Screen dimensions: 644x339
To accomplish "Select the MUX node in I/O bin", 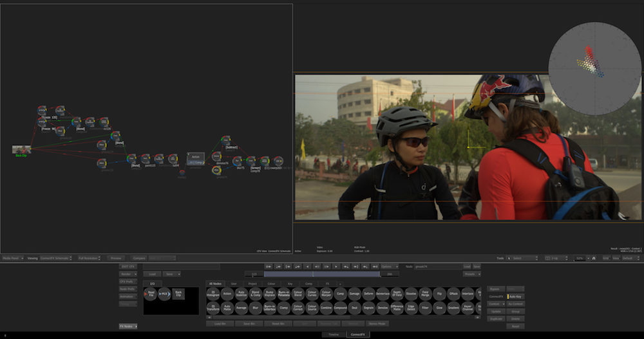I will pos(165,294).
